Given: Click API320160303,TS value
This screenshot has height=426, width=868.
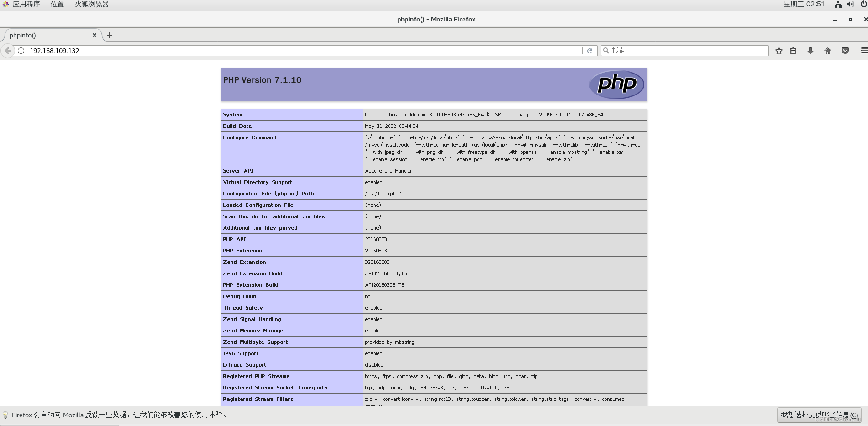Looking at the screenshot, I should (386, 273).
